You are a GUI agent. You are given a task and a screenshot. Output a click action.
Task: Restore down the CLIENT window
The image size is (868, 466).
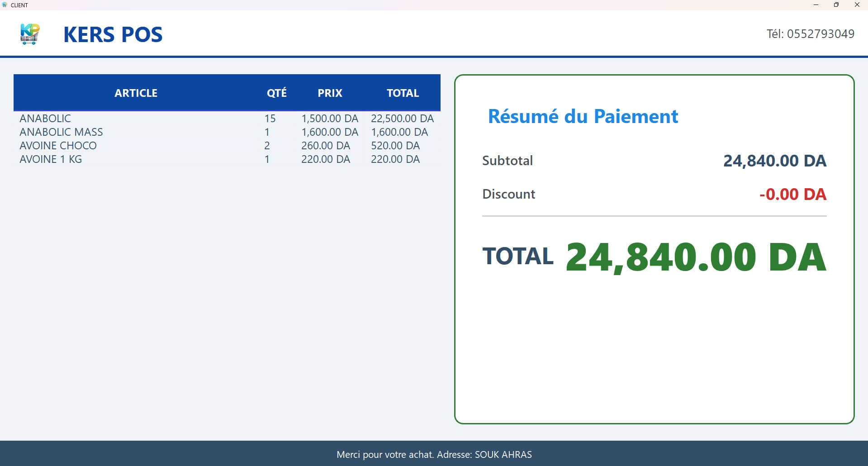tap(836, 5)
